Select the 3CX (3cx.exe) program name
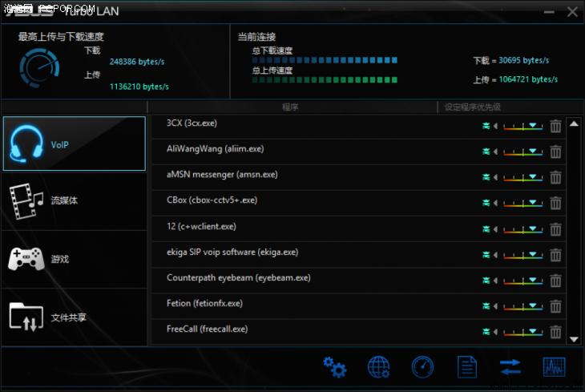The width and height of the screenshot is (585, 392). pyautogui.click(x=192, y=123)
